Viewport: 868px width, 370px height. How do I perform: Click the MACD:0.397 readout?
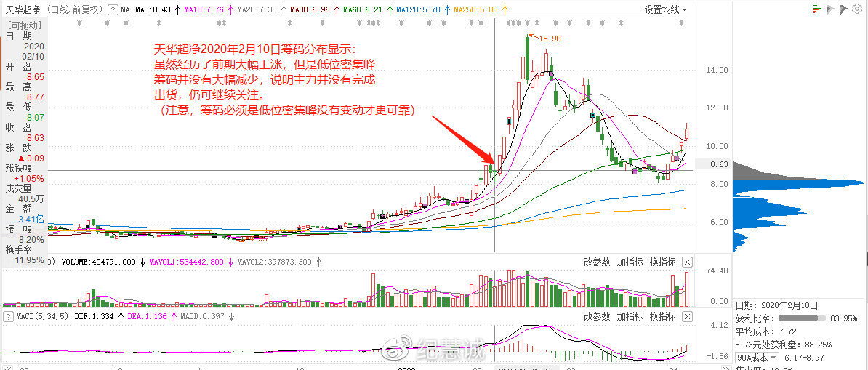click(x=203, y=316)
